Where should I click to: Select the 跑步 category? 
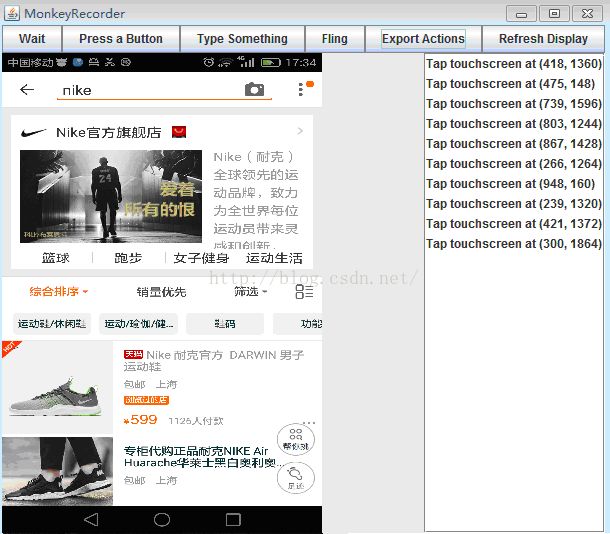click(128, 258)
